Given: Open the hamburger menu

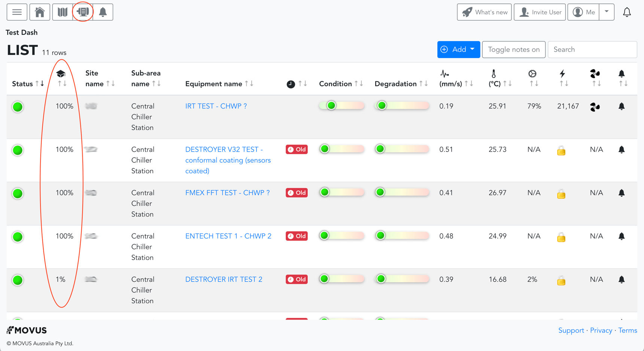Looking at the screenshot, I should coord(17,12).
